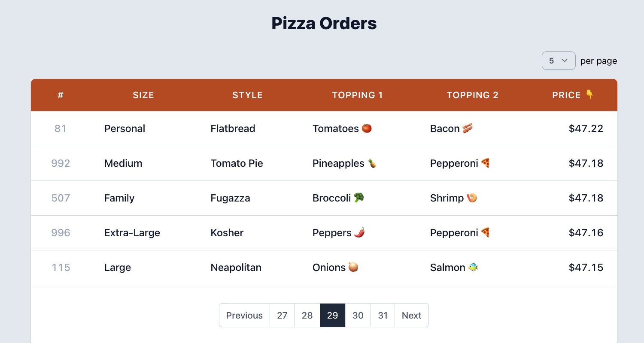Click order number 996 cell
The height and width of the screenshot is (343, 644).
click(x=61, y=232)
